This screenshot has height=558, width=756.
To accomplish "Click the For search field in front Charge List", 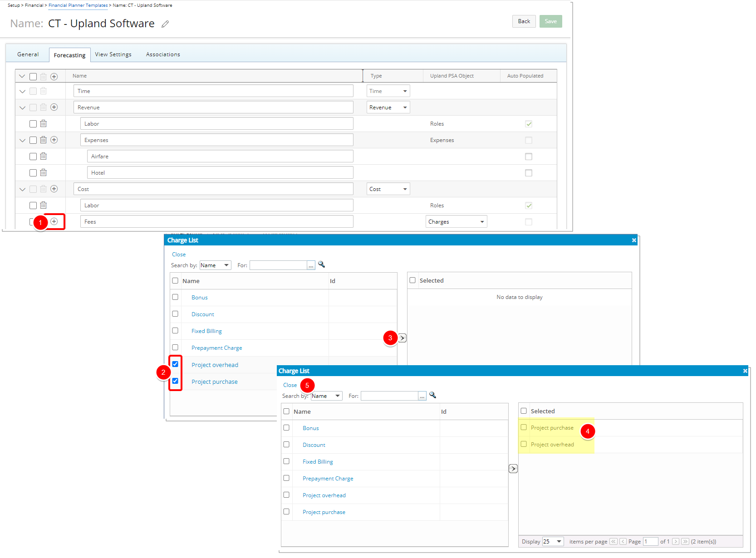I will [x=389, y=396].
